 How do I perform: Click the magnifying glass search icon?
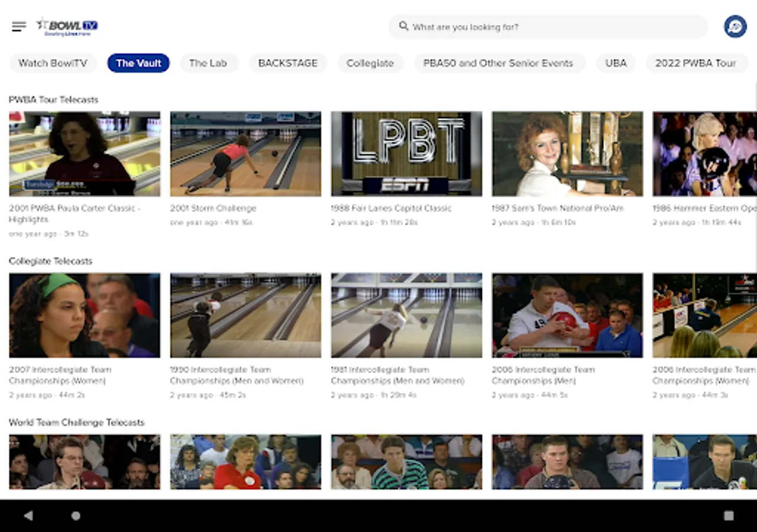pyautogui.click(x=404, y=27)
